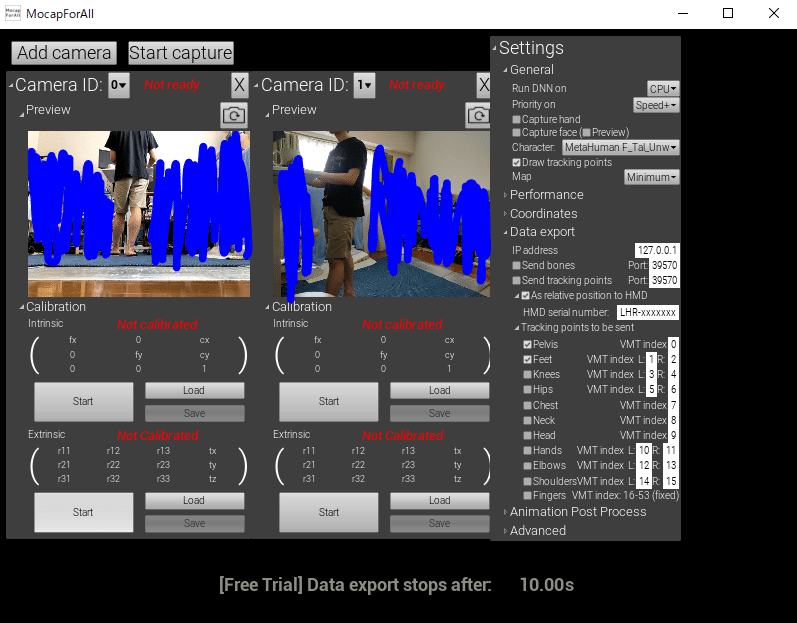Collapse the Data export section

pyautogui.click(x=505, y=232)
